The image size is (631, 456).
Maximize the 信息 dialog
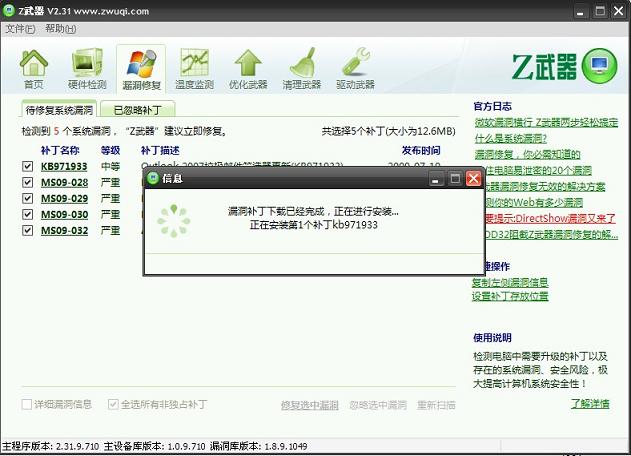click(x=455, y=179)
